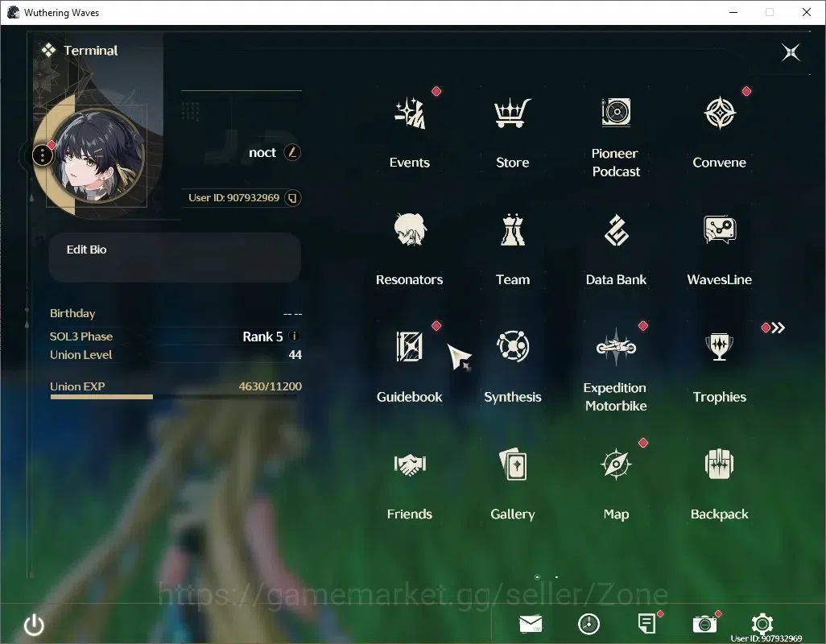Click the power button to log out
Viewport: 826px width, 644px height.
tap(35, 625)
